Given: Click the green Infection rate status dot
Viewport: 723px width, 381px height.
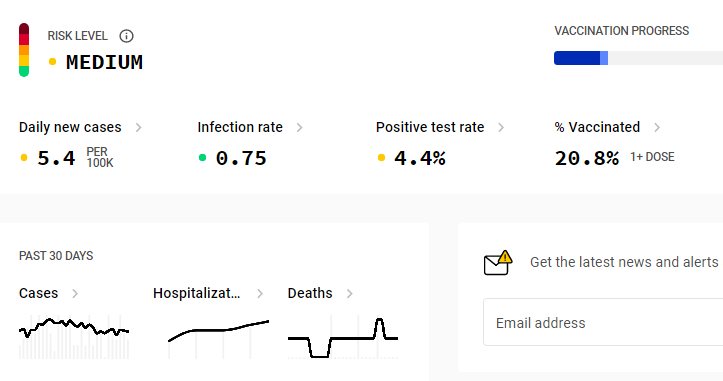Looking at the screenshot, I should tap(202, 158).
